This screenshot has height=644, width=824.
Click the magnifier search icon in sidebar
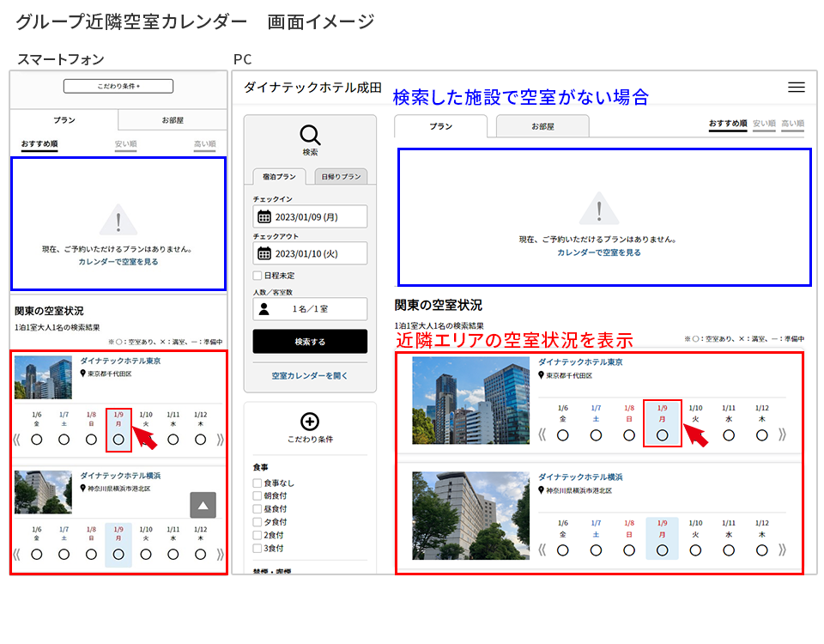[310, 135]
